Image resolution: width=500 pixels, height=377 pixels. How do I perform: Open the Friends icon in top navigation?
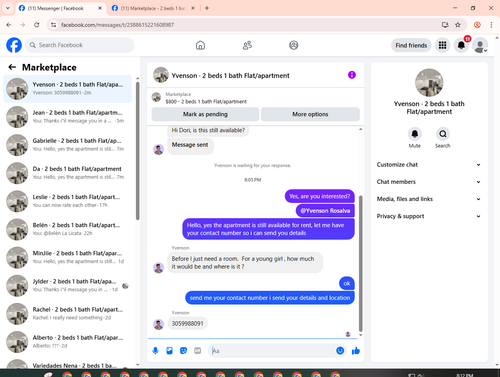247,45
